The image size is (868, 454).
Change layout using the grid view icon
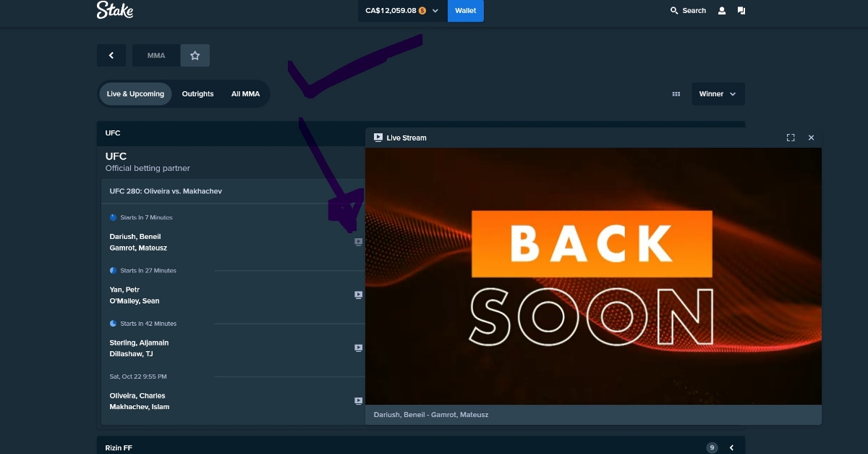[676, 94]
